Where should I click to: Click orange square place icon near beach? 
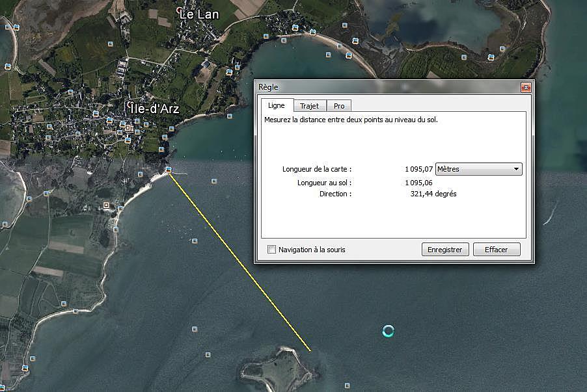pos(106,206)
